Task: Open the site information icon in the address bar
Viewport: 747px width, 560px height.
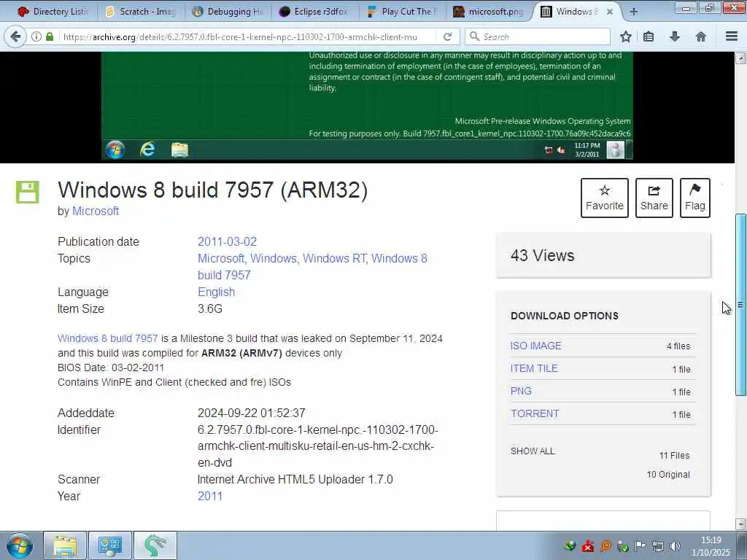Action: click(36, 36)
